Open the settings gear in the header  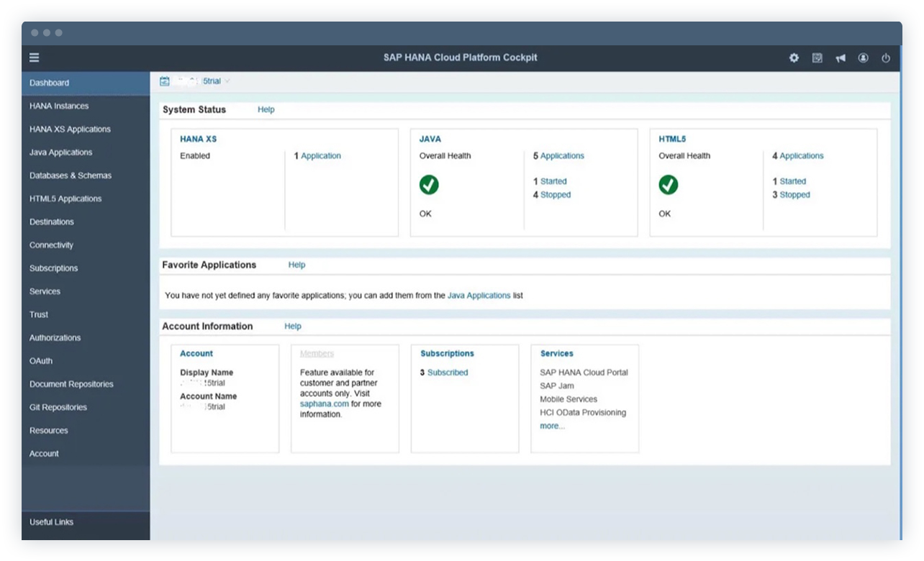point(793,58)
